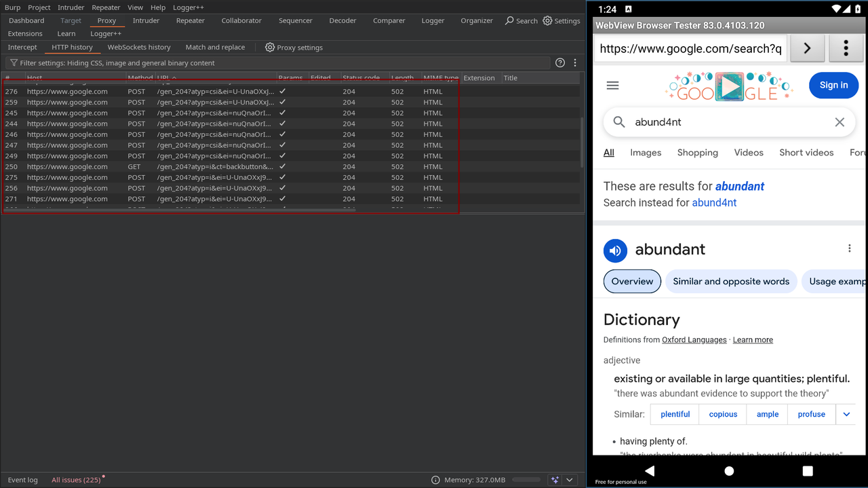
Task: Click the Learn more link
Action: [x=753, y=340]
